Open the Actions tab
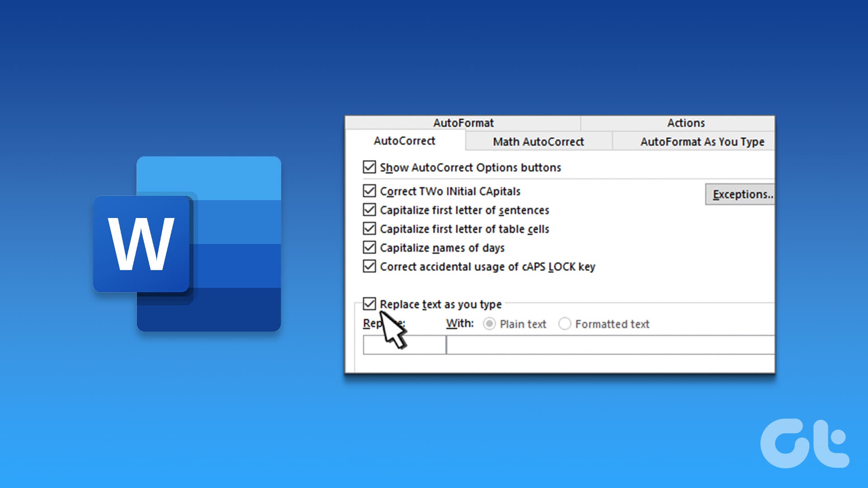The image size is (868, 488). tap(685, 123)
